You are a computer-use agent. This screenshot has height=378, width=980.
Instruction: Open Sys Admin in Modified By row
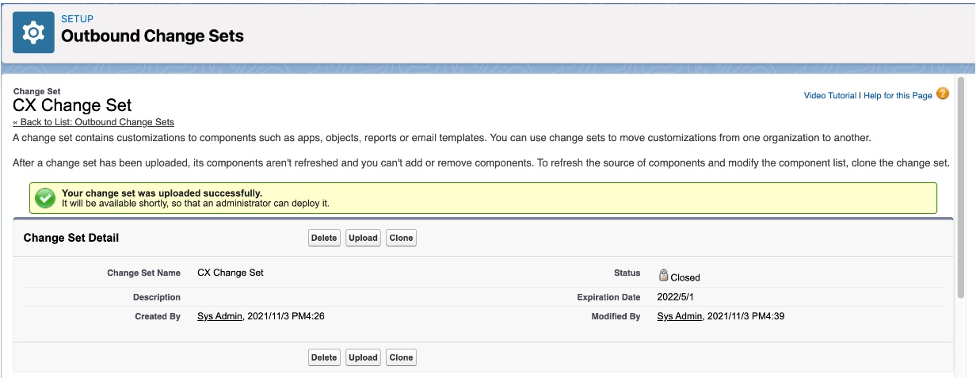click(680, 316)
